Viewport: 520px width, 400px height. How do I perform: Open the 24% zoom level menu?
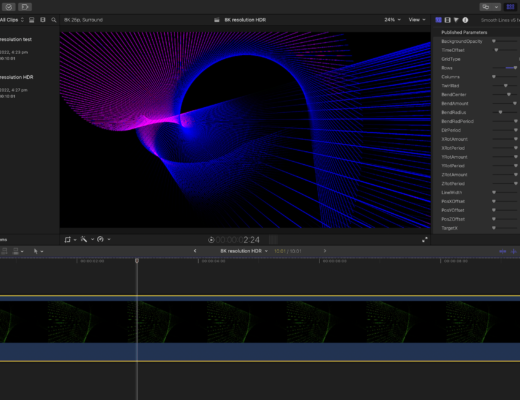[x=392, y=20]
